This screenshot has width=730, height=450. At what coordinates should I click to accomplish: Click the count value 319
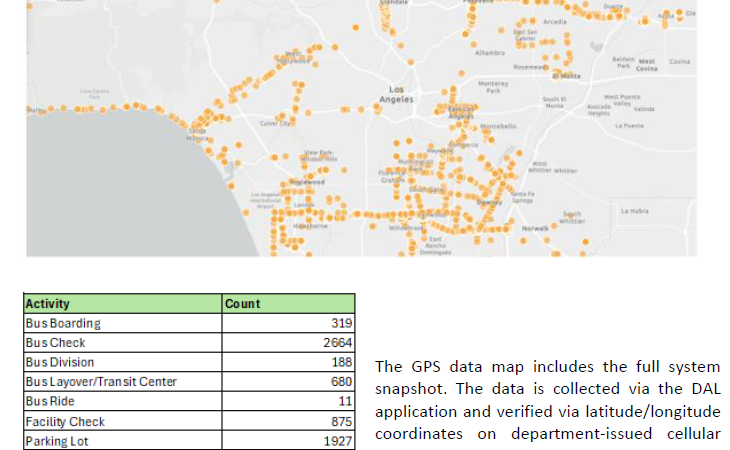click(342, 323)
